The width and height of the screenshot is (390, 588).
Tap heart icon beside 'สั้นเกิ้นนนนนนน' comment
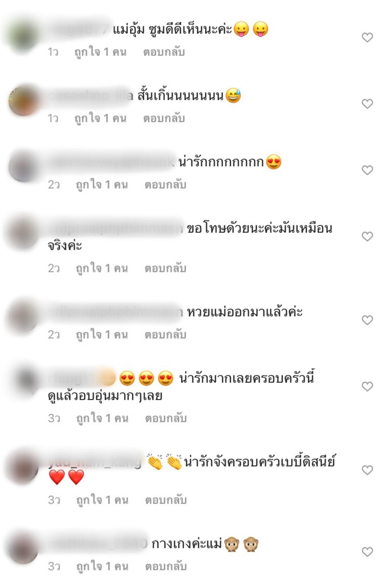(x=367, y=104)
